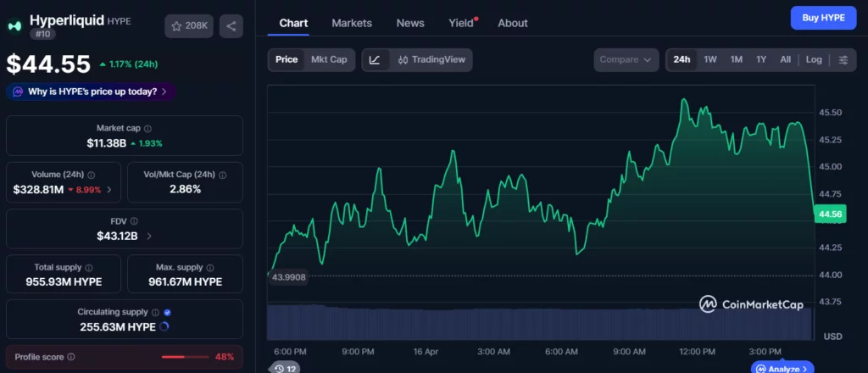The image size is (868, 373).
Task: Click the circulating supply progress ring
Action: (x=164, y=326)
